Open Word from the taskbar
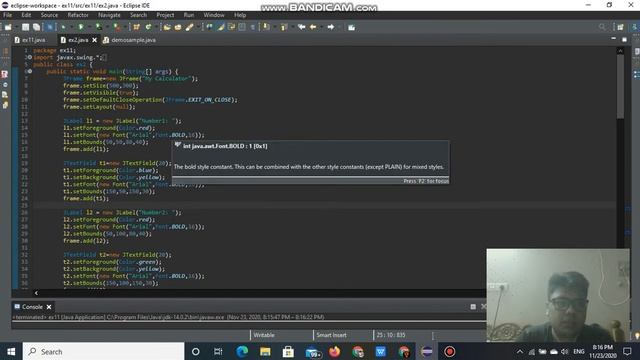The image size is (640, 360). click(381, 351)
